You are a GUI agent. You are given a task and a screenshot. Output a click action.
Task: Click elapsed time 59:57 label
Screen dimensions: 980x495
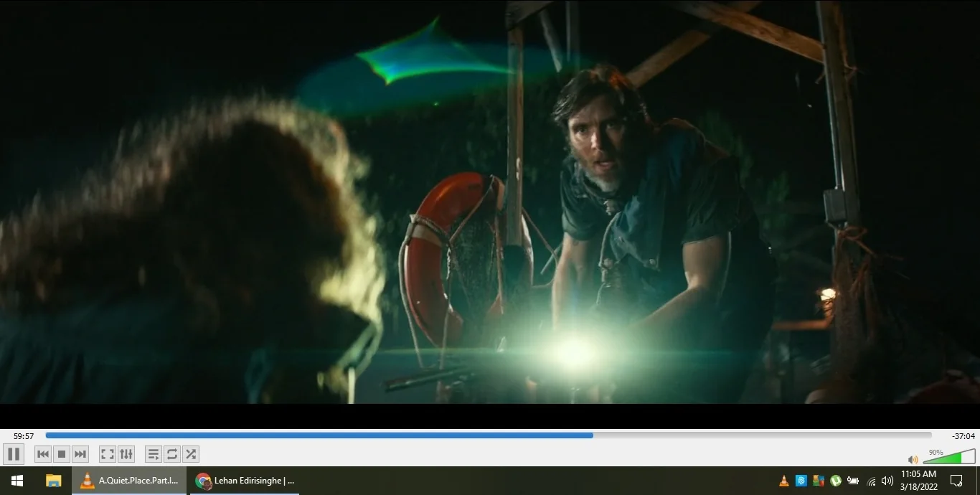tap(24, 436)
